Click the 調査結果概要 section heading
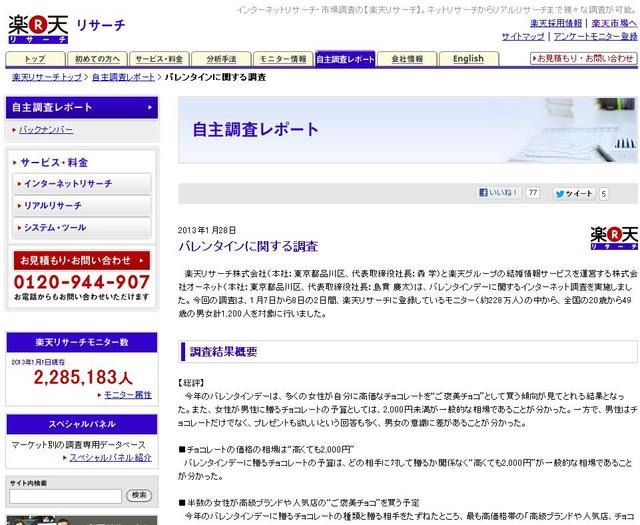This screenshot has height=525, width=640. 408,351
